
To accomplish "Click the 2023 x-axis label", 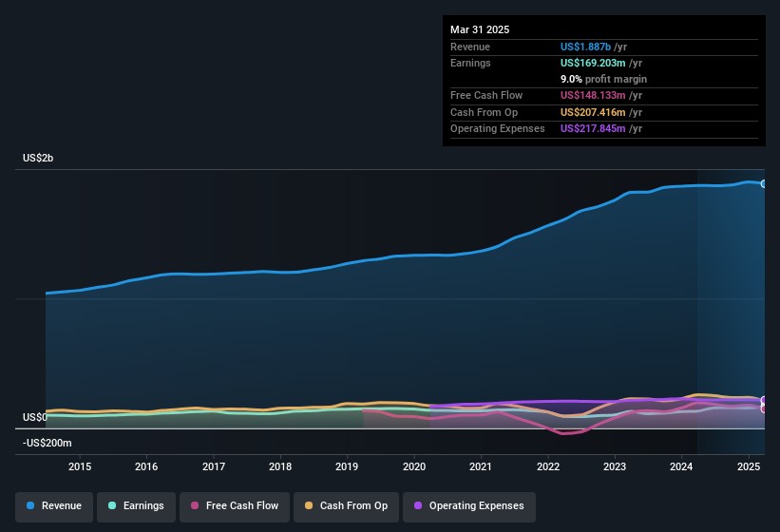I will point(615,466).
